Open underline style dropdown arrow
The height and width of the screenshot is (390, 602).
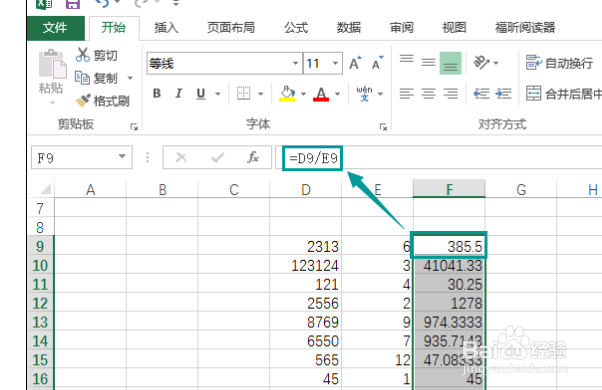(x=218, y=94)
